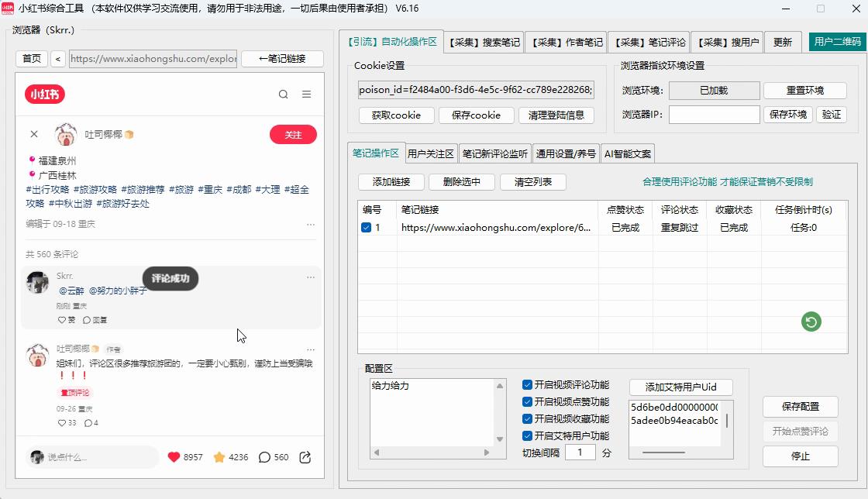Screen dimensions: 868x499
Task: Click the 获取cookie button
Action: pyautogui.click(x=395, y=115)
